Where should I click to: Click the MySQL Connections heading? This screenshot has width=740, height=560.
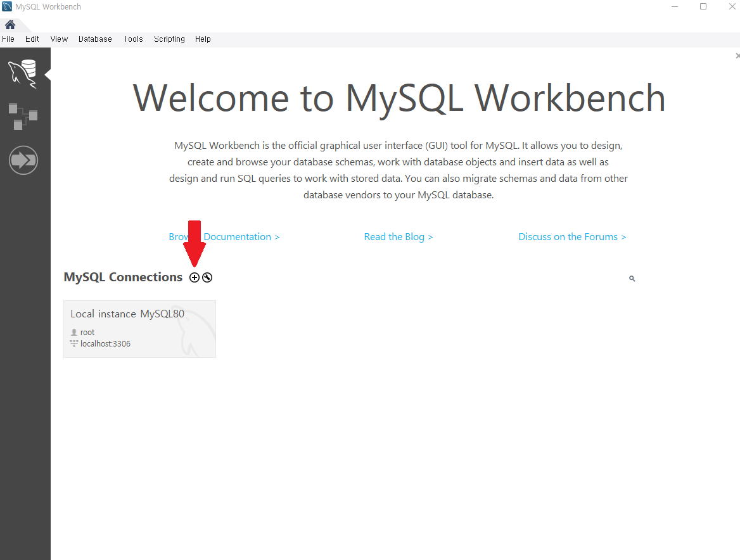pos(123,277)
